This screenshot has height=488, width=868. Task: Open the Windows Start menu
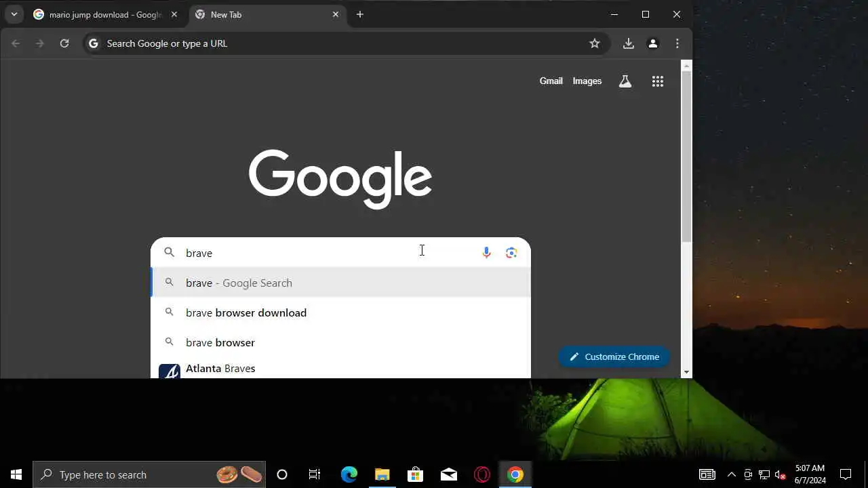[16, 474]
